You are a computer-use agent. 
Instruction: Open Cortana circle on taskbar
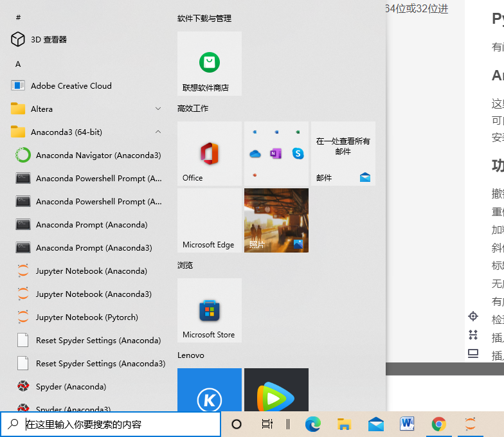point(237,424)
